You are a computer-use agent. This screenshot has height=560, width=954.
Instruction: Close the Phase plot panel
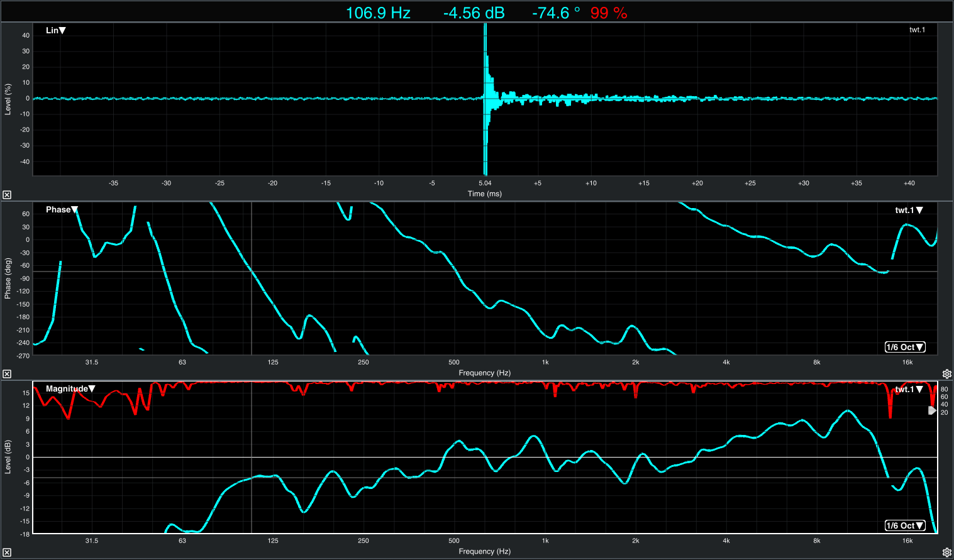point(7,374)
